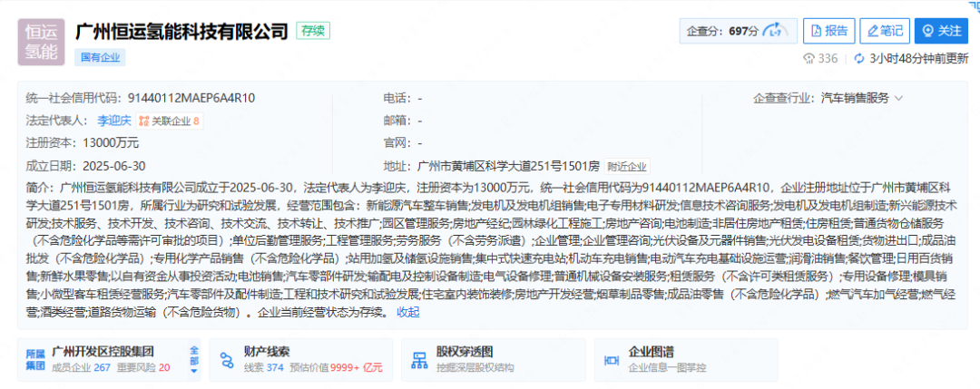This screenshot has height=389, width=980.
Task: Click the view count icon beside 336
Action: coord(809,59)
